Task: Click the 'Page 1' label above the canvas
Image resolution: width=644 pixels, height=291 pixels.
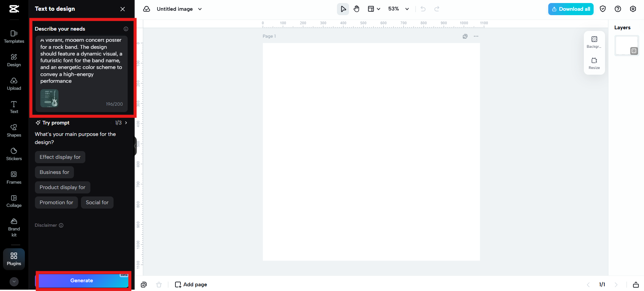Action: pos(269,36)
